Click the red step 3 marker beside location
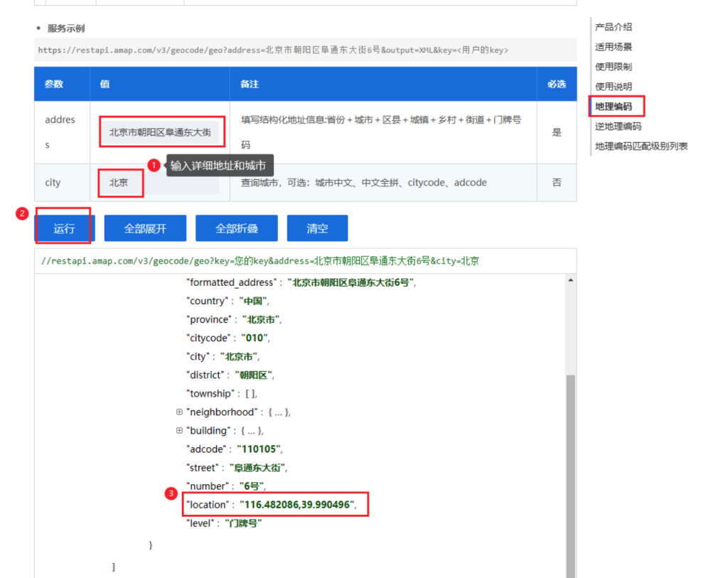Screen dimensions: 728x578 pos(170,493)
